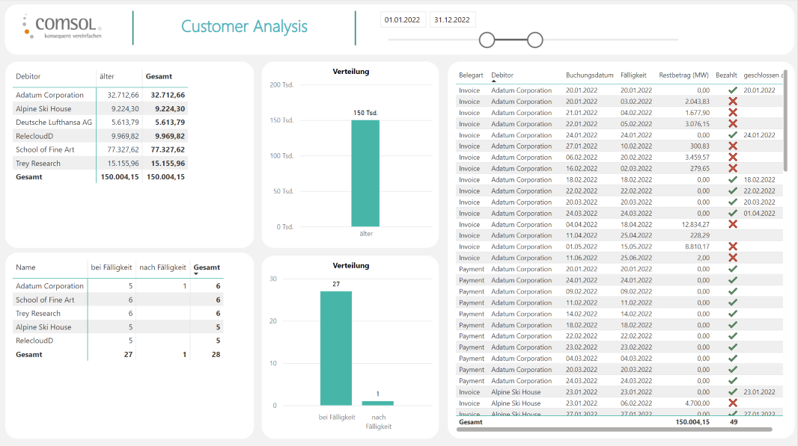
Task: Grab the right date slider handle
Action: 535,40
